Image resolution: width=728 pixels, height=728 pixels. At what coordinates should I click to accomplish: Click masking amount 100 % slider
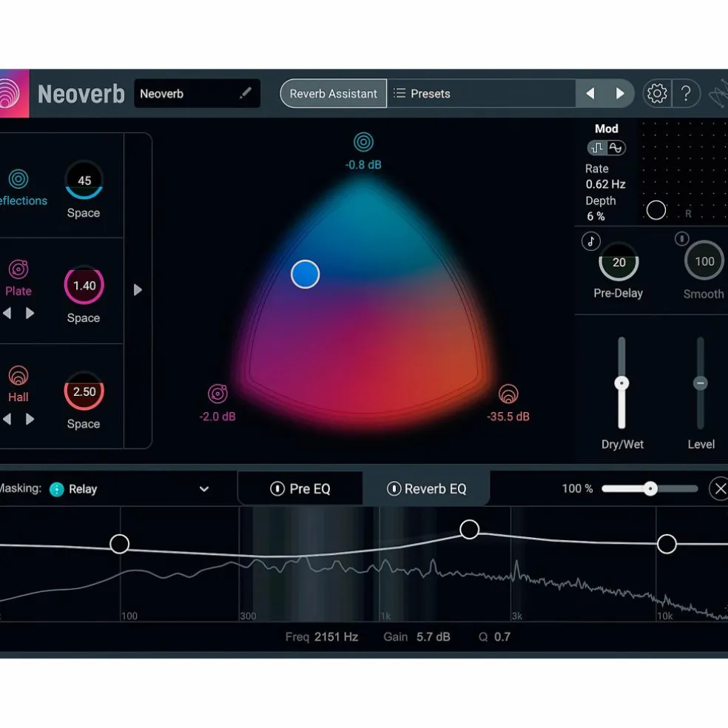pyautogui.click(x=650, y=488)
